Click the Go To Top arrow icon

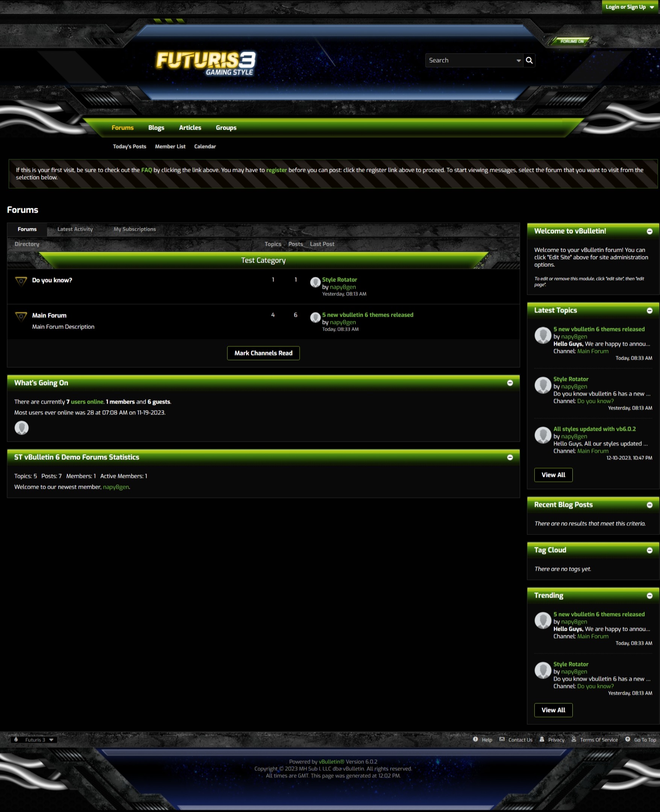pos(628,739)
